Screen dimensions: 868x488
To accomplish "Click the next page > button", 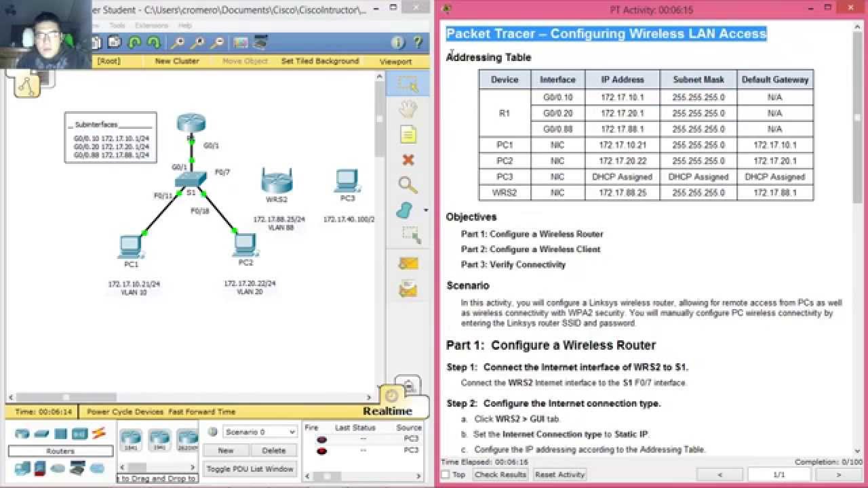I will pos(837,474).
